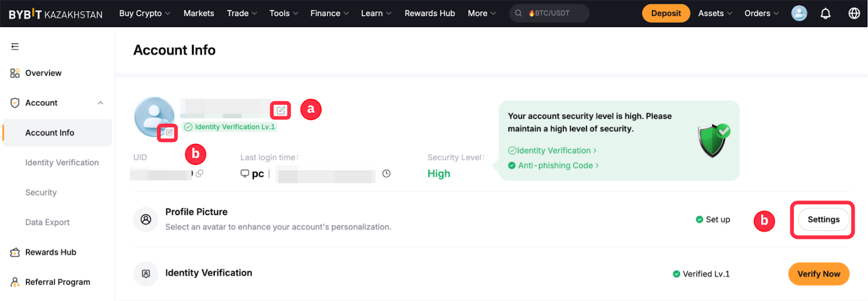Image resolution: width=868 pixels, height=301 pixels.
Task: Open the Assets dropdown menu
Action: click(714, 14)
